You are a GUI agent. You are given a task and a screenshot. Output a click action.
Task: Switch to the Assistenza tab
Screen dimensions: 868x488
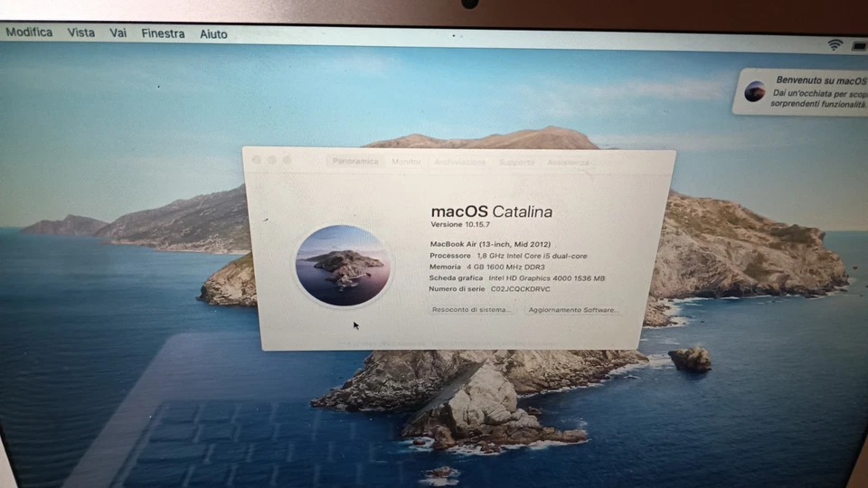point(568,163)
